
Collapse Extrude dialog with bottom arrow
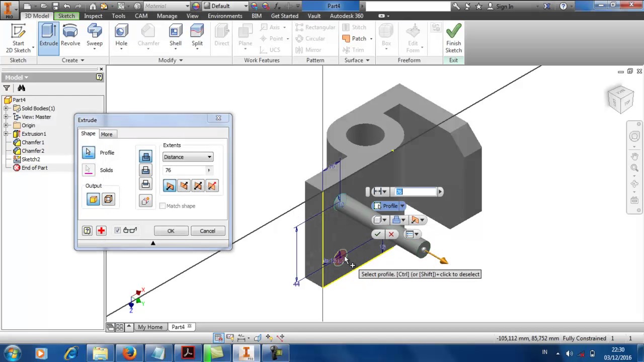pyautogui.click(x=153, y=243)
